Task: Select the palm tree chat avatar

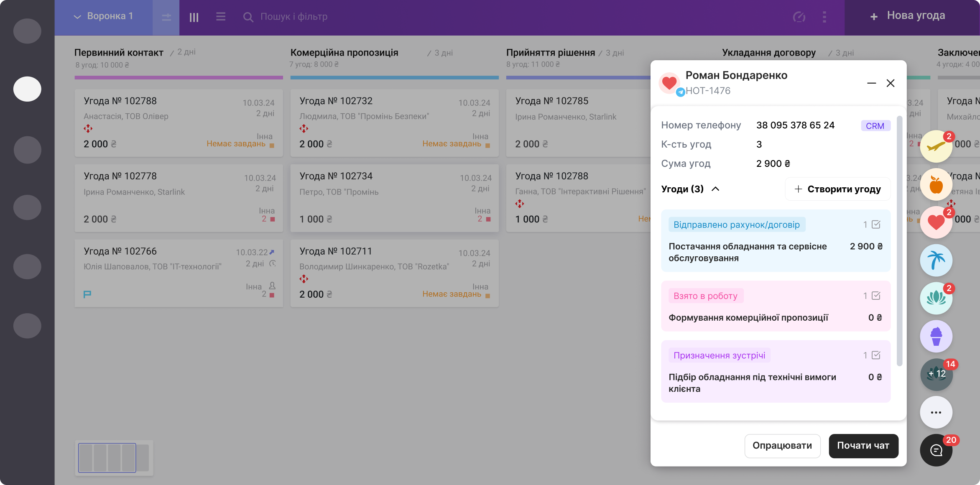Action: tap(936, 260)
